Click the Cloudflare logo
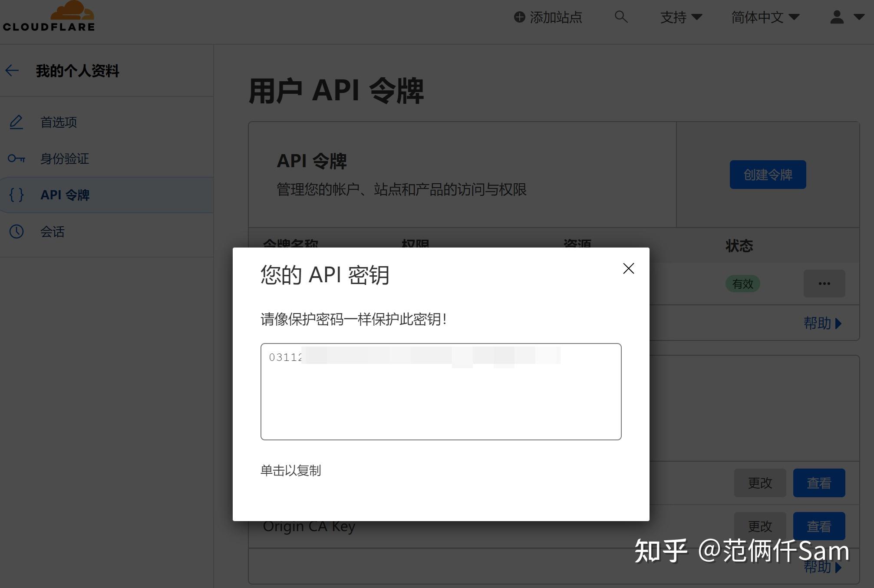This screenshot has height=588, width=874. pos(49,16)
